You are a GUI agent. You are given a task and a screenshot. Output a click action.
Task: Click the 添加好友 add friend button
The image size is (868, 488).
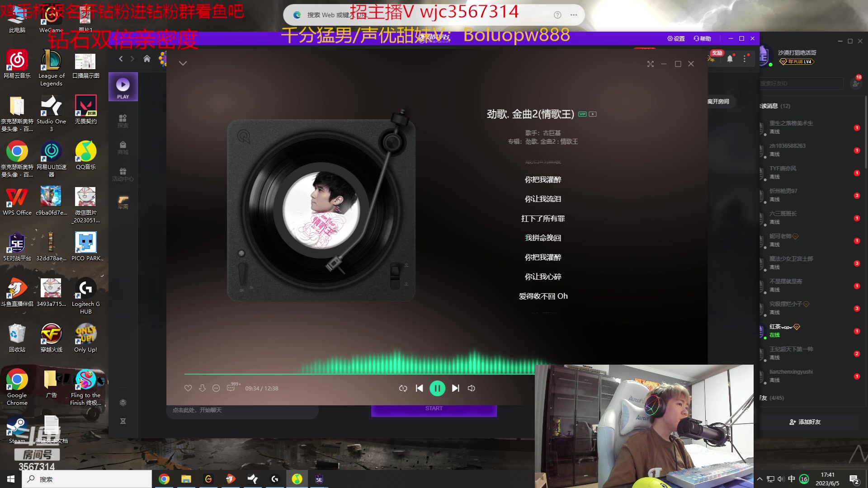(x=805, y=422)
